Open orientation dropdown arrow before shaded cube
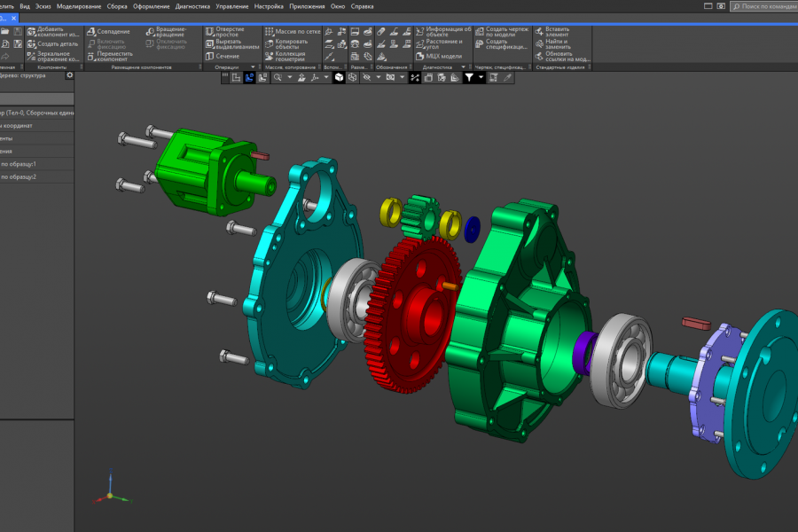Screen dimensions: 798x532 click(326, 77)
